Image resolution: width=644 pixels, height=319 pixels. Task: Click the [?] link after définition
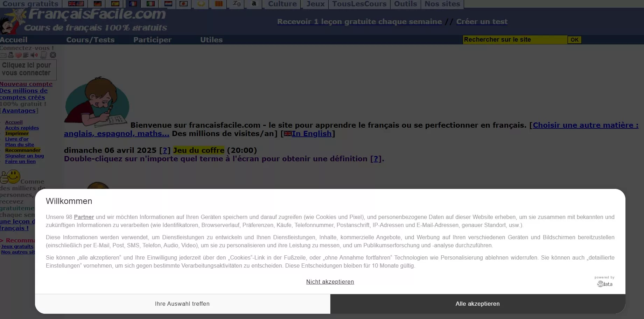(x=376, y=159)
